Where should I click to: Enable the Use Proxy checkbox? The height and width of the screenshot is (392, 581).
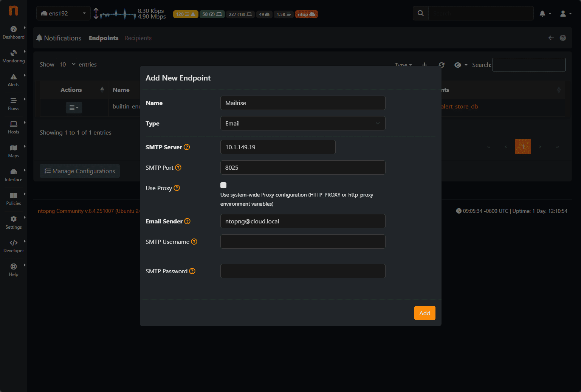(223, 185)
